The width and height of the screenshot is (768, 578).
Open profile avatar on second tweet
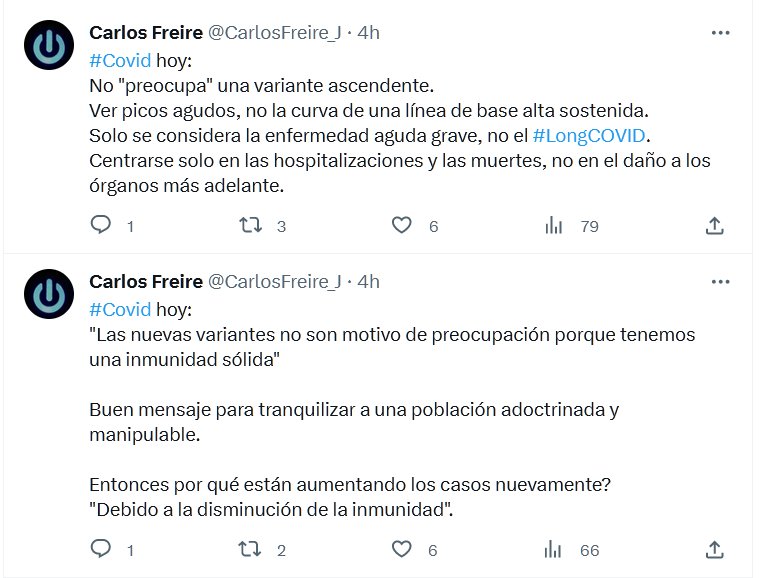(47, 295)
